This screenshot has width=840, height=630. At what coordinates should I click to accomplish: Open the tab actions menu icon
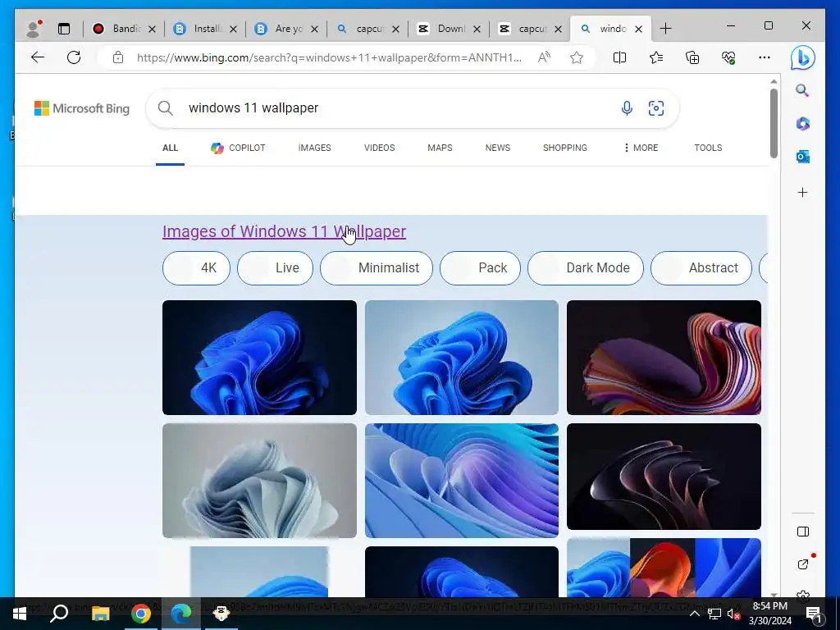tap(64, 29)
